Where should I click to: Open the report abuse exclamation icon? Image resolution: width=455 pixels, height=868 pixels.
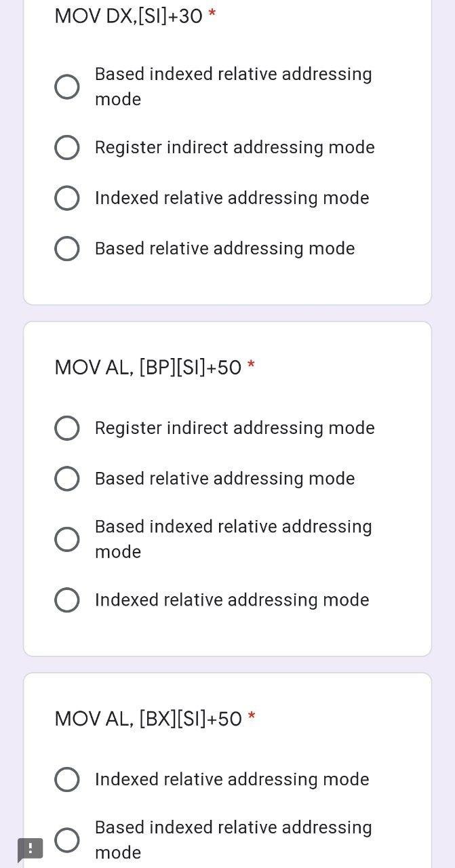coord(30,848)
